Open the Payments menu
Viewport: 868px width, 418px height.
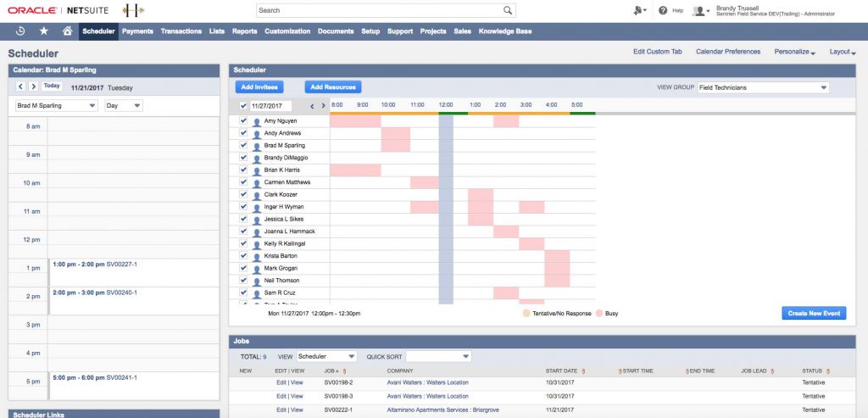tap(137, 31)
